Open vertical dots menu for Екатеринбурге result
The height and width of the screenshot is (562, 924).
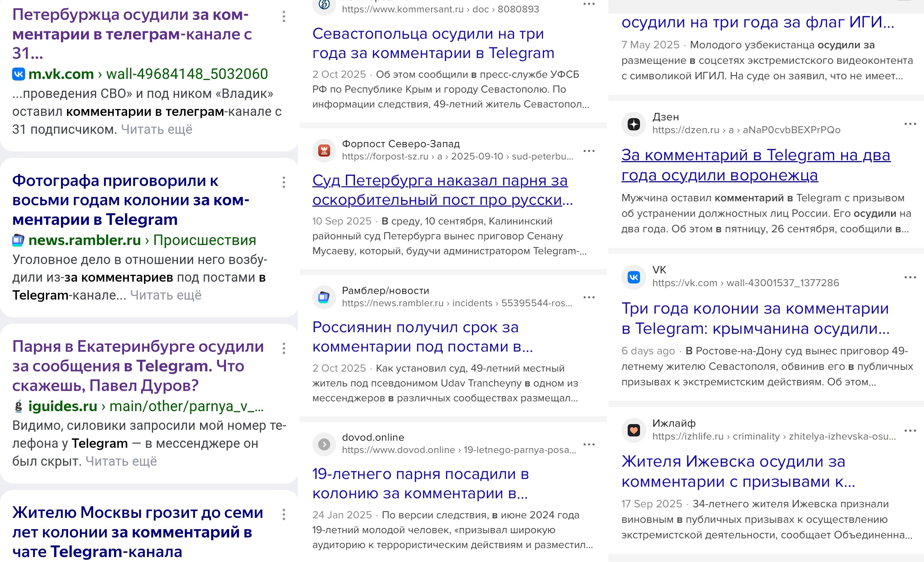pyautogui.click(x=284, y=348)
